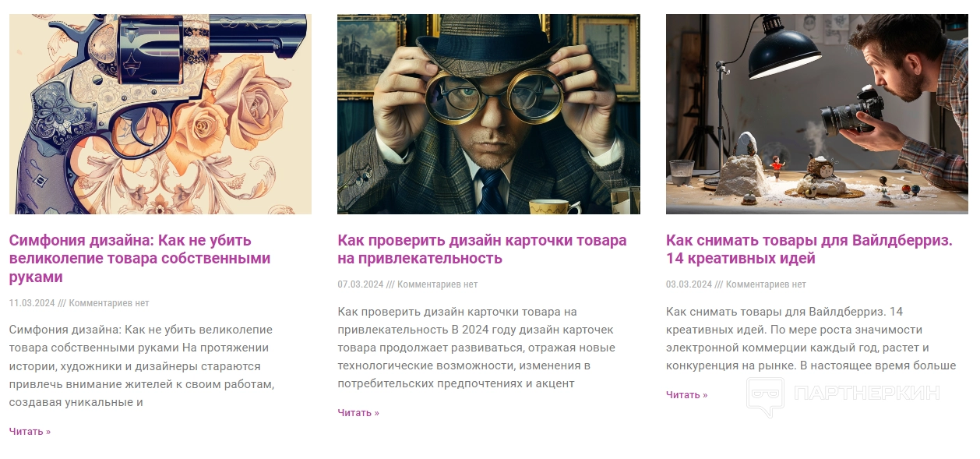The width and height of the screenshot is (980, 459).
Task: Open the man with round glasses thumbnail
Action: (488, 114)
